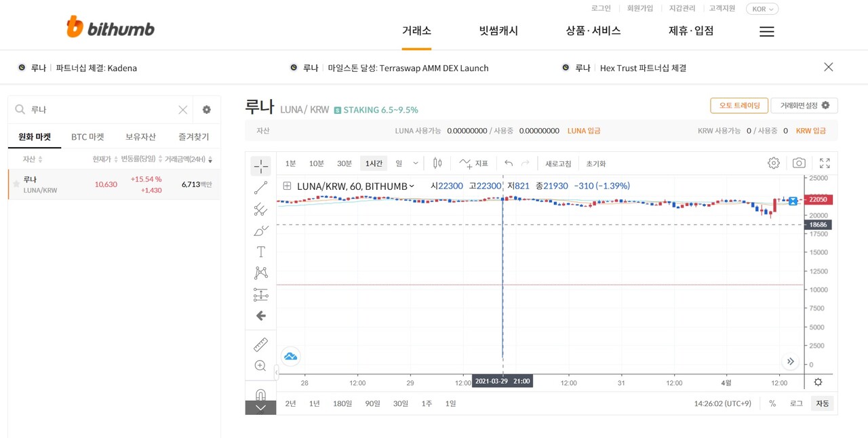
Task: Close the LUNA news ticker banner
Action: coord(829,67)
